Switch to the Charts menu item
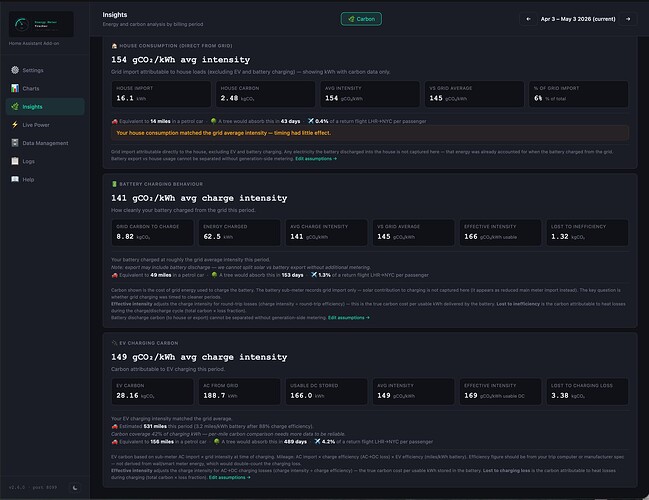The height and width of the screenshot is (500, 649). click(45, 88)
